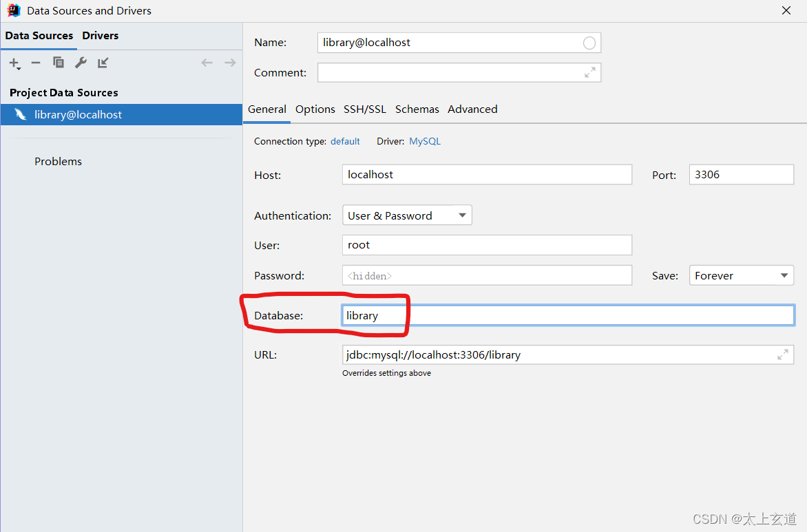Click into the hidden Password field
This screenshot has width=807, height=532.
coord(487,275)
